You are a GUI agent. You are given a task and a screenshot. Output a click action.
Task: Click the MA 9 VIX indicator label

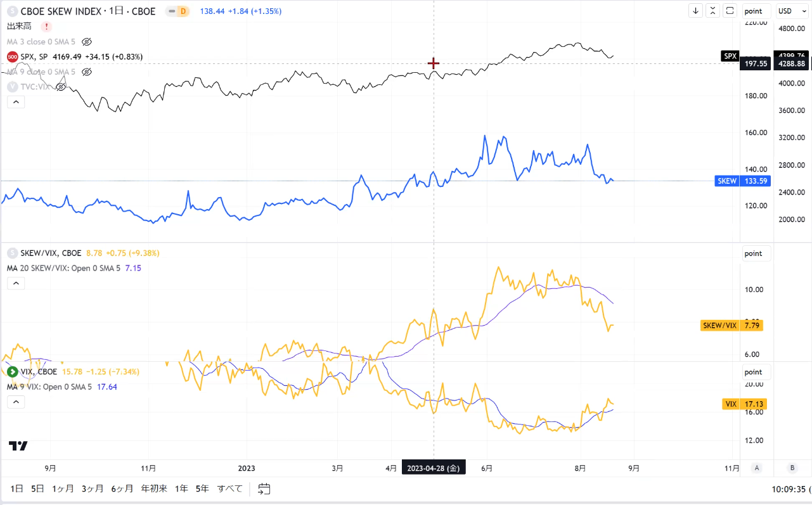[x=49, y=387]
